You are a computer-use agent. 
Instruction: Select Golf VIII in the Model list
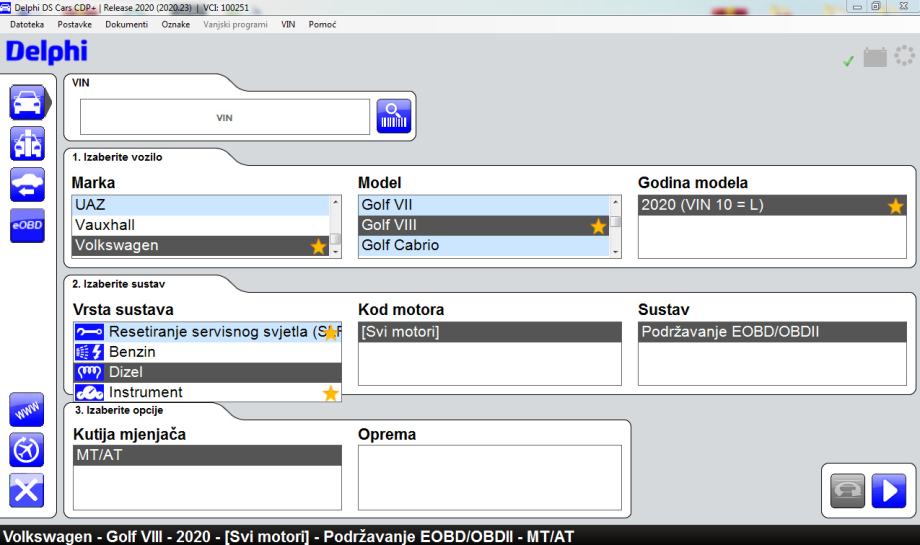[x=484, y=225]
